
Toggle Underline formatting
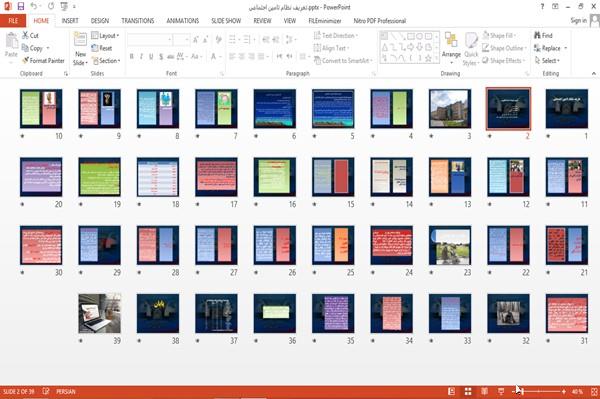151,57
